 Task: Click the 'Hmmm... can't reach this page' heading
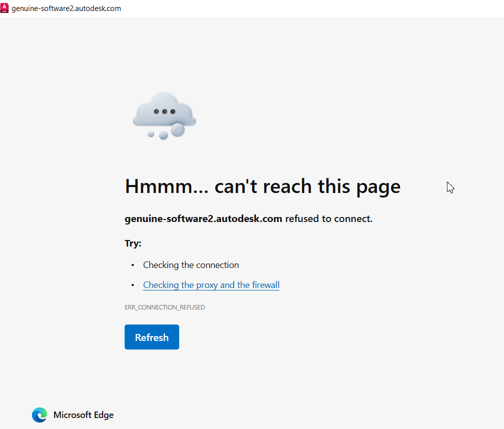263,186
